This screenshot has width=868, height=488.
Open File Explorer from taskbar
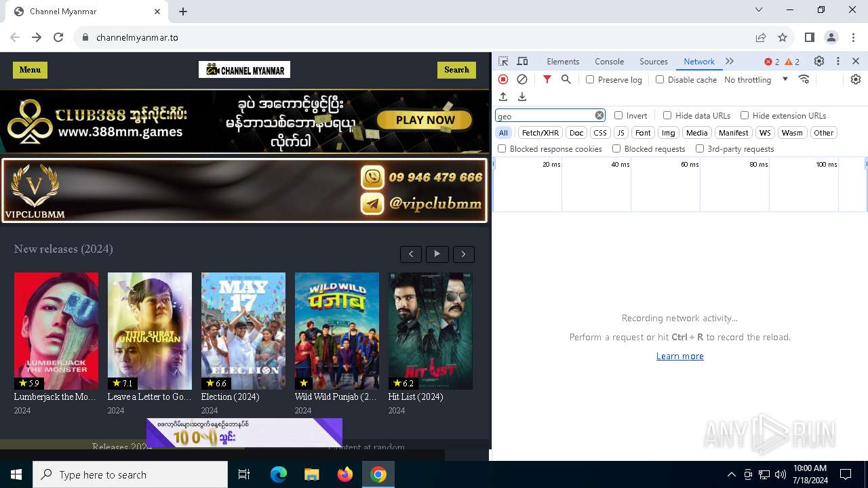point(311,474)
